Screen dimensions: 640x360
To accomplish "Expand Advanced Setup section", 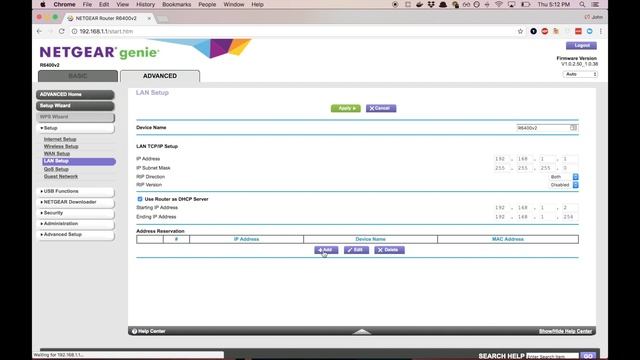I will pyautogui.click(x=76, y=235).
